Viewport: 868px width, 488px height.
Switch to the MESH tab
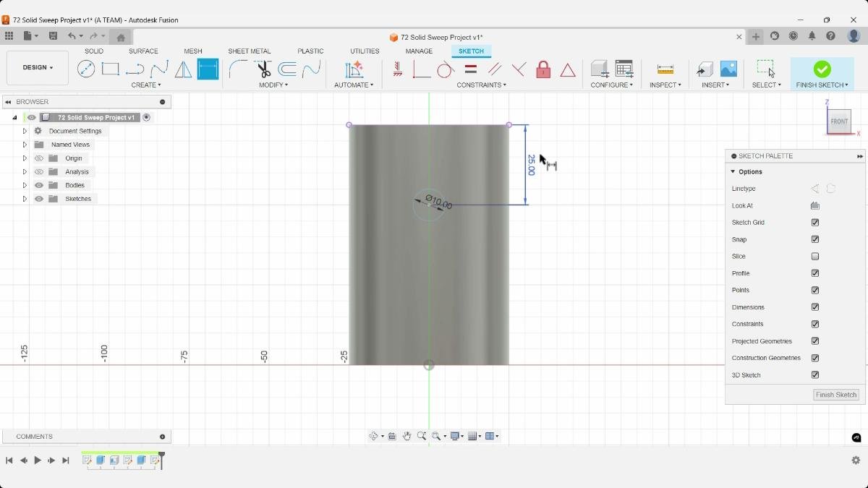point(193,51)
